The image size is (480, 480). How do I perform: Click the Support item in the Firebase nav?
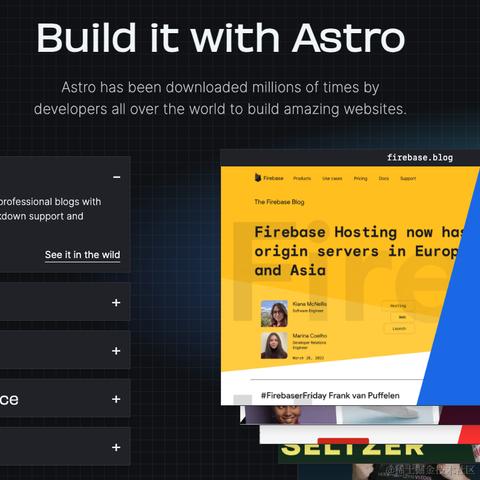click(x=408, y=178)
